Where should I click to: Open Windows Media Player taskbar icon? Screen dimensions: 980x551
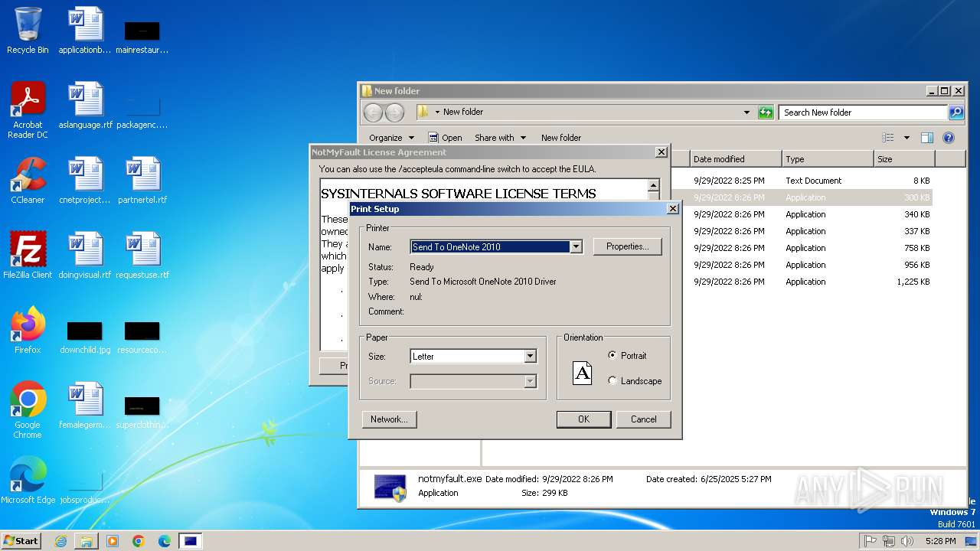tap(113, 541)
